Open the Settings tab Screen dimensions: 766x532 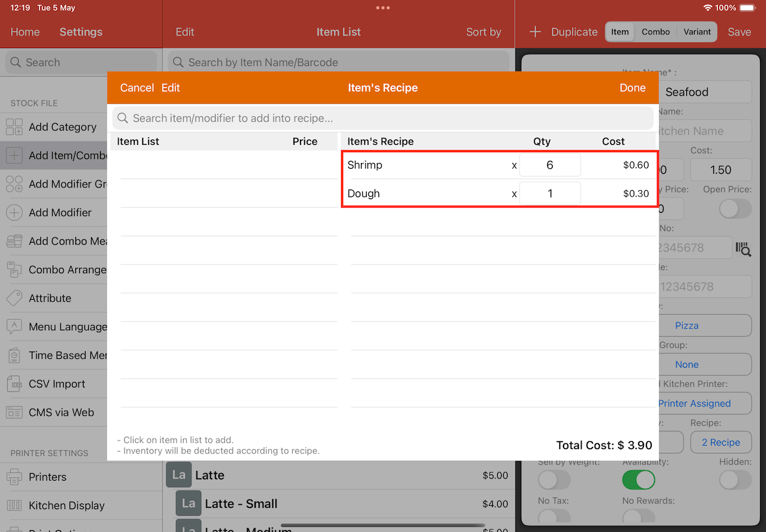[81, 32]
